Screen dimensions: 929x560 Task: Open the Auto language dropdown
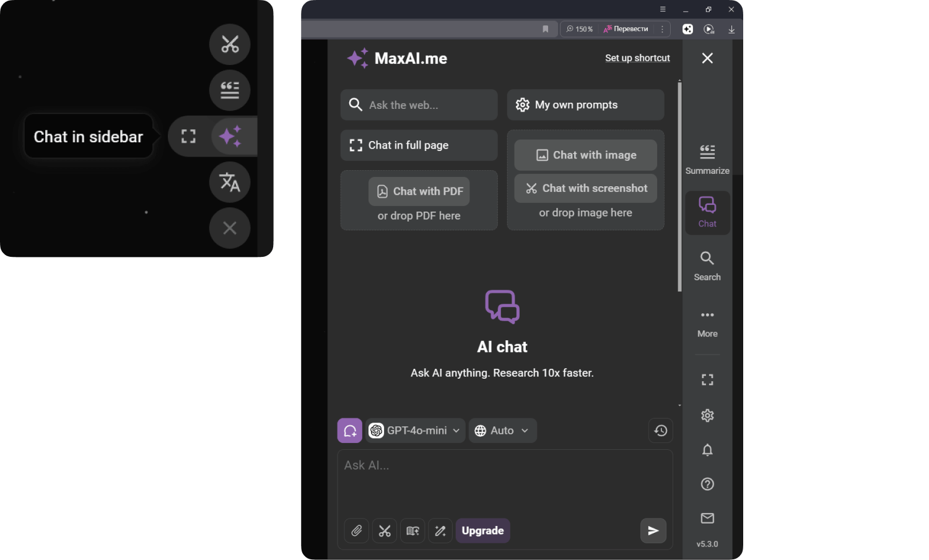click(x=502, y=431)
